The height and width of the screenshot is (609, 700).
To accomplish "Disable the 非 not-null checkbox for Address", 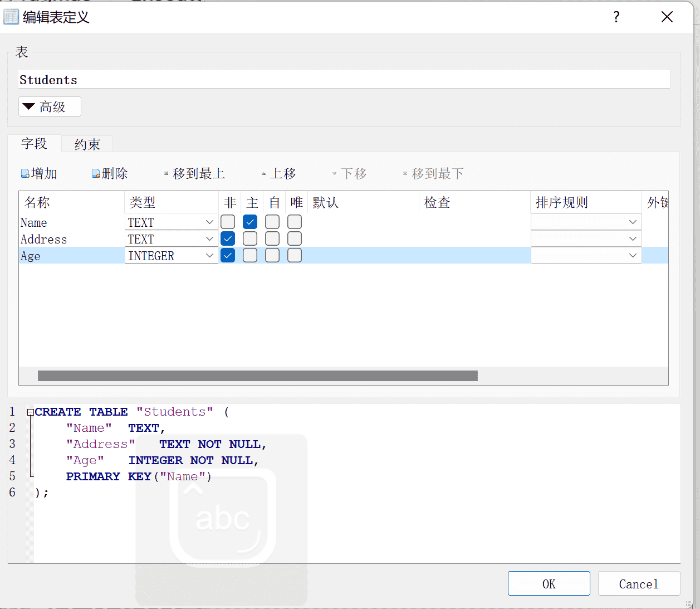I will tap(227, 238).
